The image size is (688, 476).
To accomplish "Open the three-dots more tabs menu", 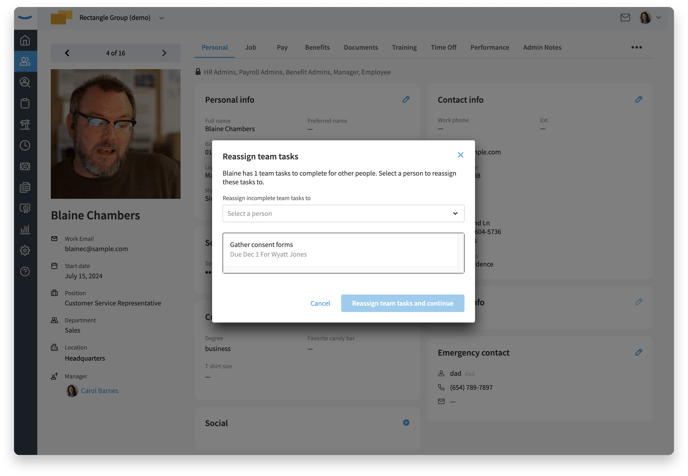I will [637, 47].
